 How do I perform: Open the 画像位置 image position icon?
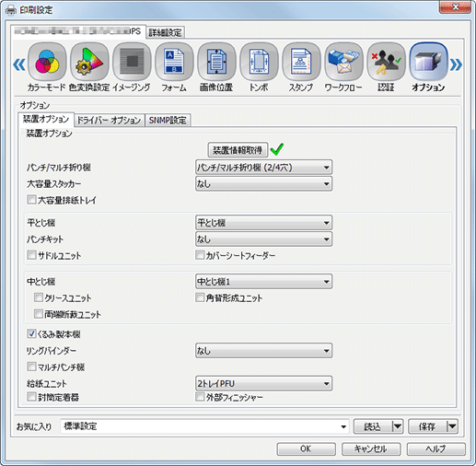pyautogui.click(x=216, y=63)
